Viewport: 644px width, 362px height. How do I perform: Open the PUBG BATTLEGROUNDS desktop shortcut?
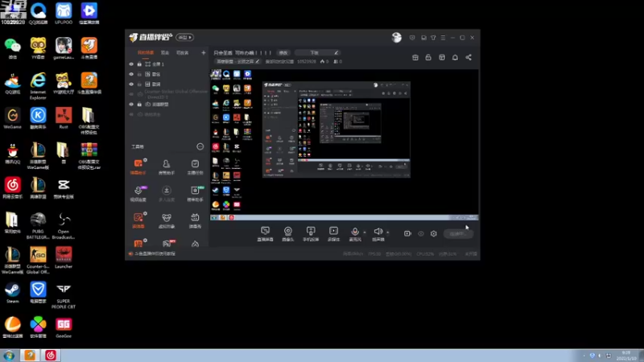click(38, 226)
